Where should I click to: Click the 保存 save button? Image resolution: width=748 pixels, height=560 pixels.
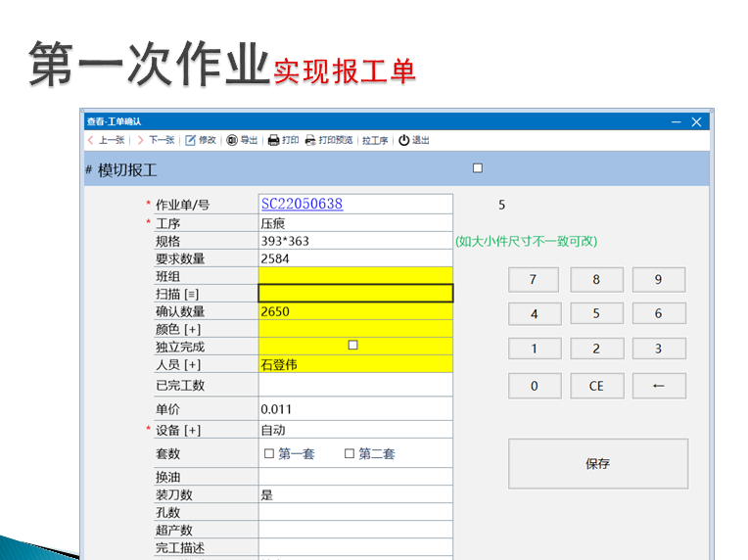pos(597,463)
